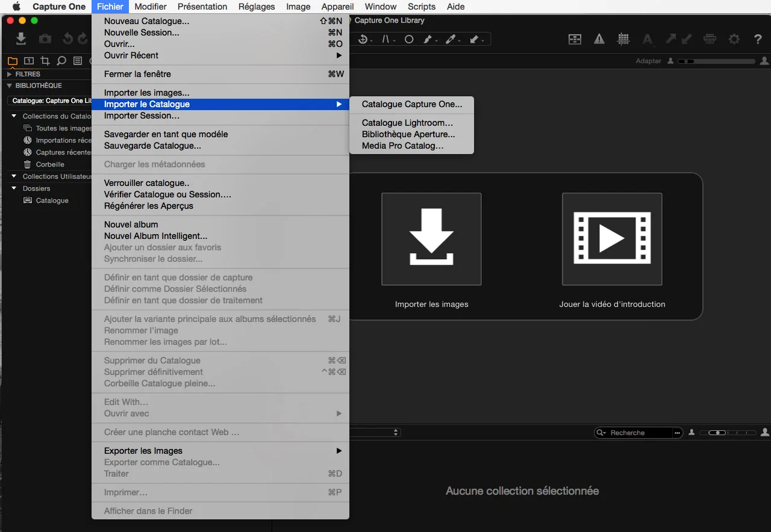This screenshot has width=771, height=532.
Task: Open the Scripts menu
Action: pos(422,7)
